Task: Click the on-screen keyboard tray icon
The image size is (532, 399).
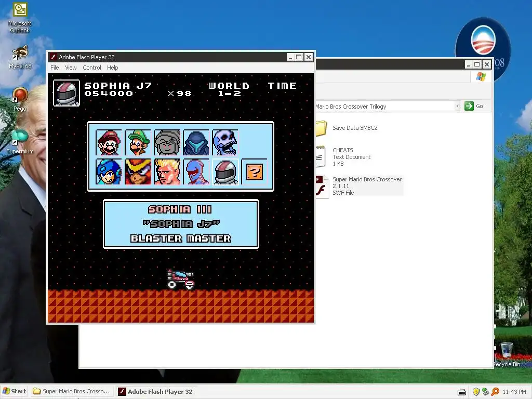Action: pyautogui.click(x=462, y=392)
